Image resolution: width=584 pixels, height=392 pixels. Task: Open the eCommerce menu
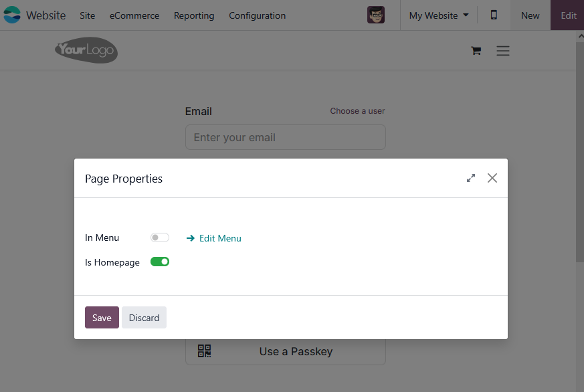click(x=134, y=15)
